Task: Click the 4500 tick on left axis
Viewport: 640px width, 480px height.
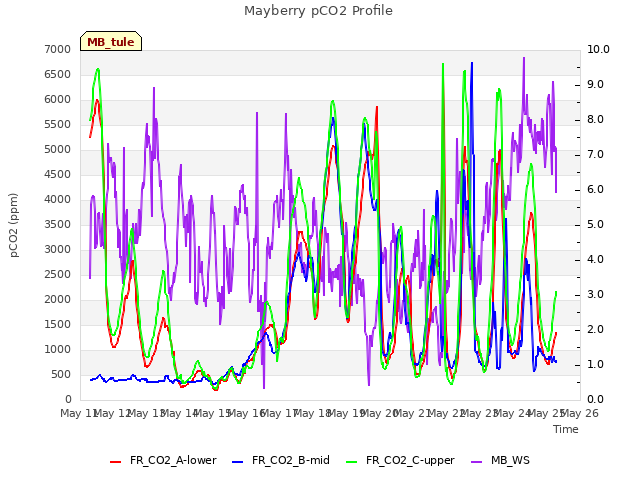Action: coord(58,174)
